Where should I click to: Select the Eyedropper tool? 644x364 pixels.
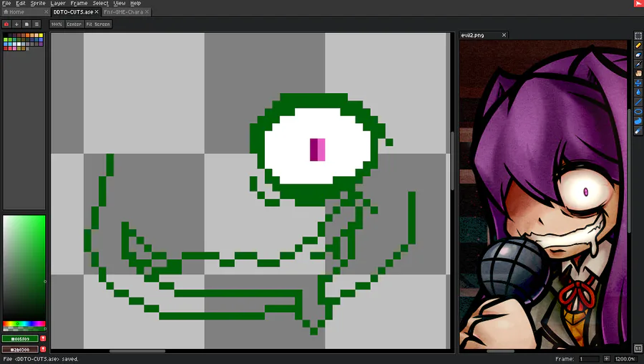click(x=638, y=64)
